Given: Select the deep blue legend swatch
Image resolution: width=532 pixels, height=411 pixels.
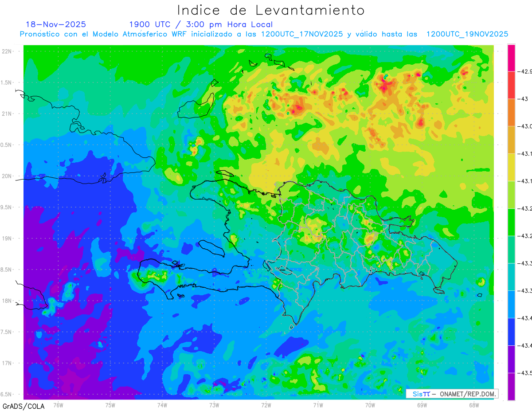Looking at the screenshot, I should point(511,332).
